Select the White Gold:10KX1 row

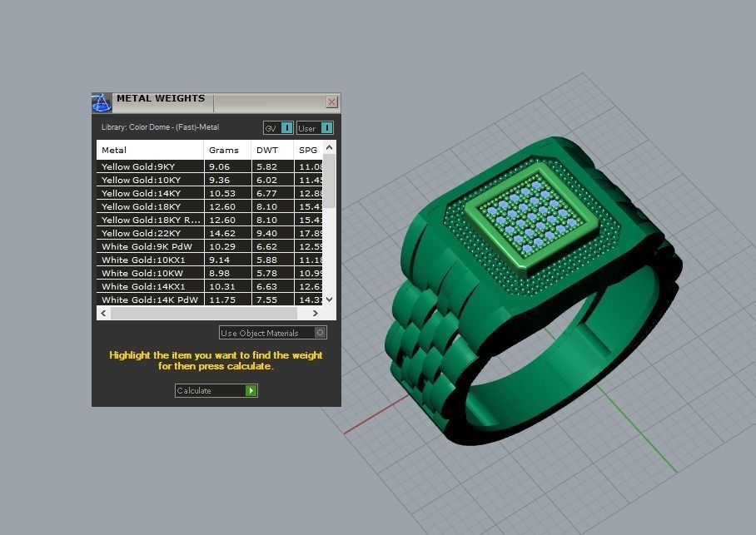point(209,260)
